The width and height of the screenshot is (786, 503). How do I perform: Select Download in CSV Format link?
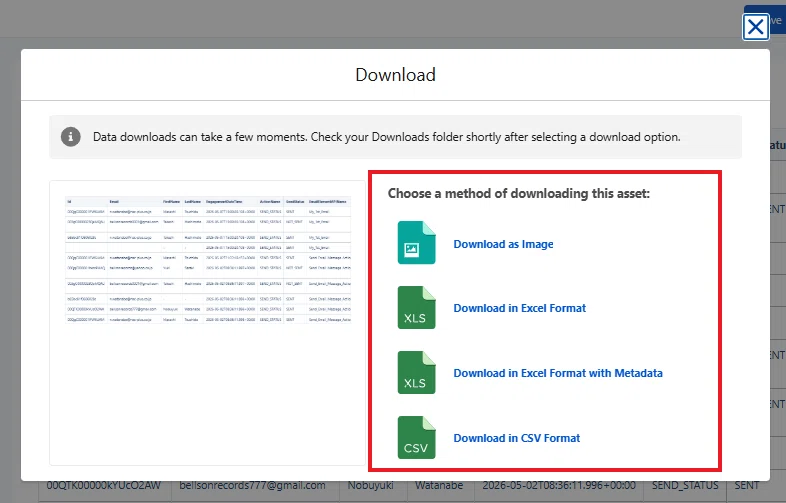pos(516,438)
